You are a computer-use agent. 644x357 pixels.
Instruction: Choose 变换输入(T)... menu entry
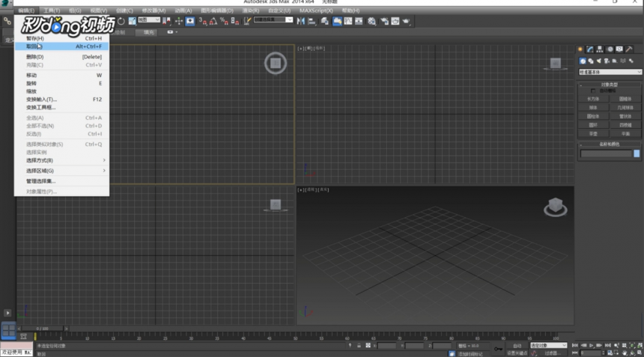(62, 100)
